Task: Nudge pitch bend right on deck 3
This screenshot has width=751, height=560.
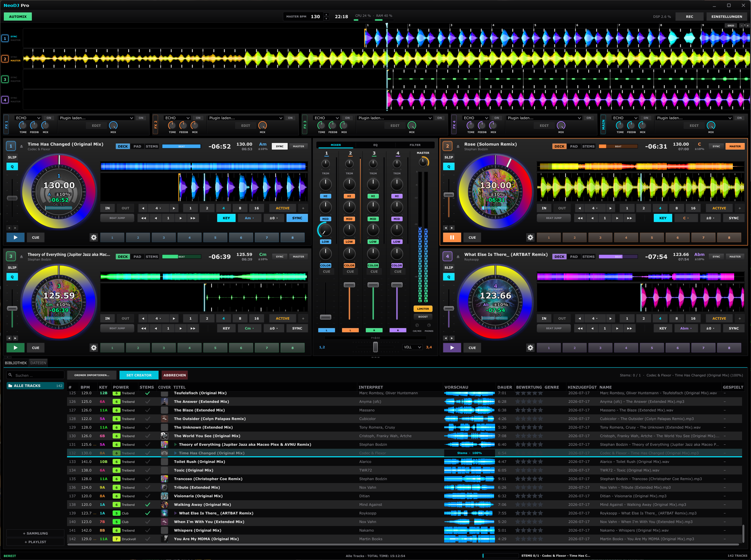Action: [x=15, y=338]
